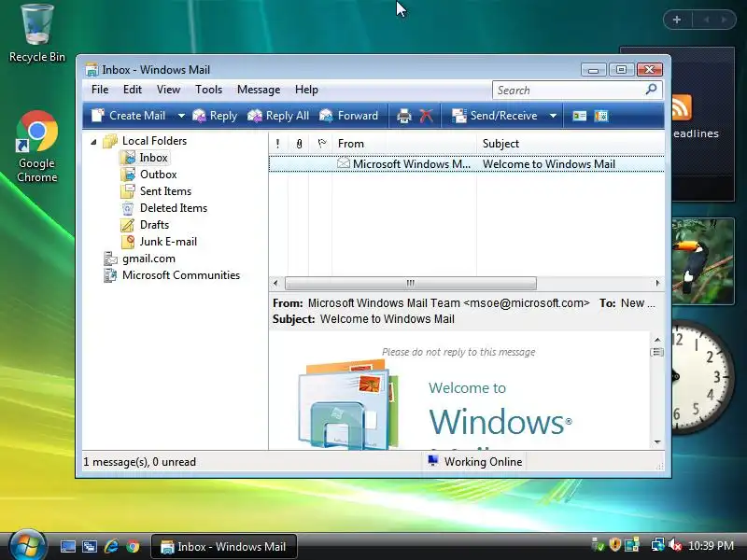This screenshot has width=747, height=560.
Task: Select the Welcome to Windows Mail message
Action: [466, 164]
